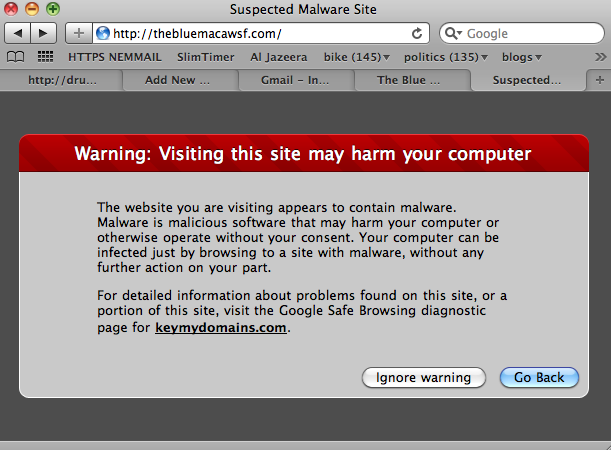Click the forward navigation arrow
The height and width of the screenshot is (450, 611).
[43, 34]
